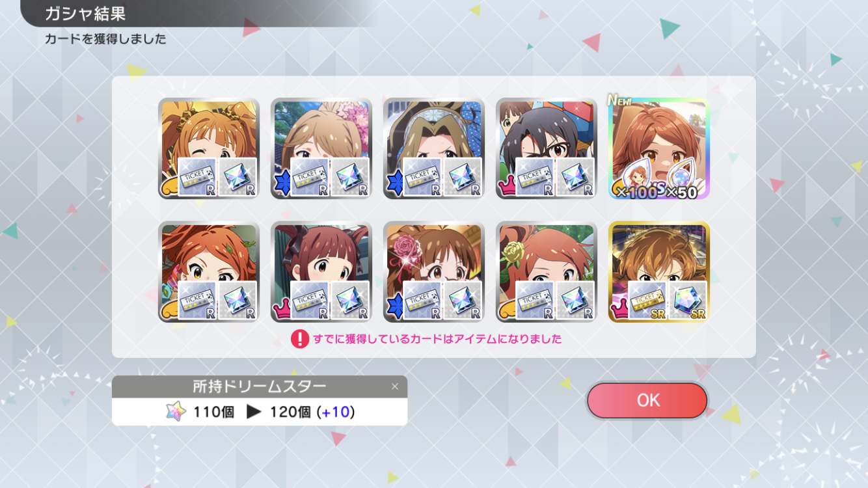Close the Dream Star count panel

(394, 386)
